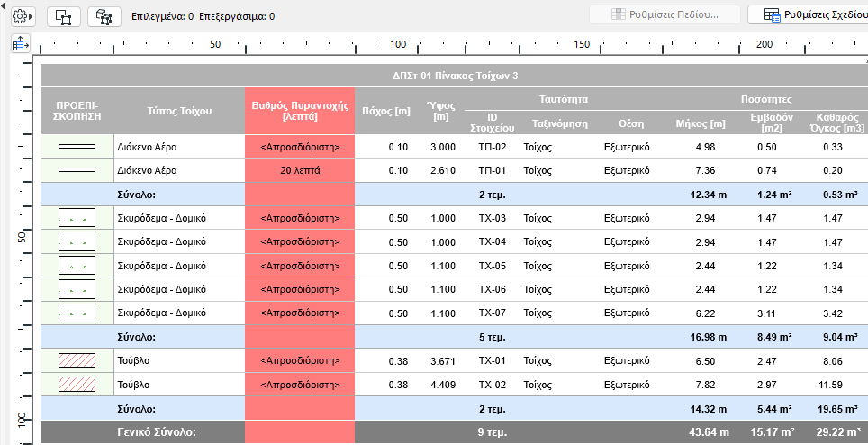Select the Γενικό Σύνολο total row
Image resolution: width=868 pixels, height=445 pixels.
pyautogui.click(x=160, y=432)
